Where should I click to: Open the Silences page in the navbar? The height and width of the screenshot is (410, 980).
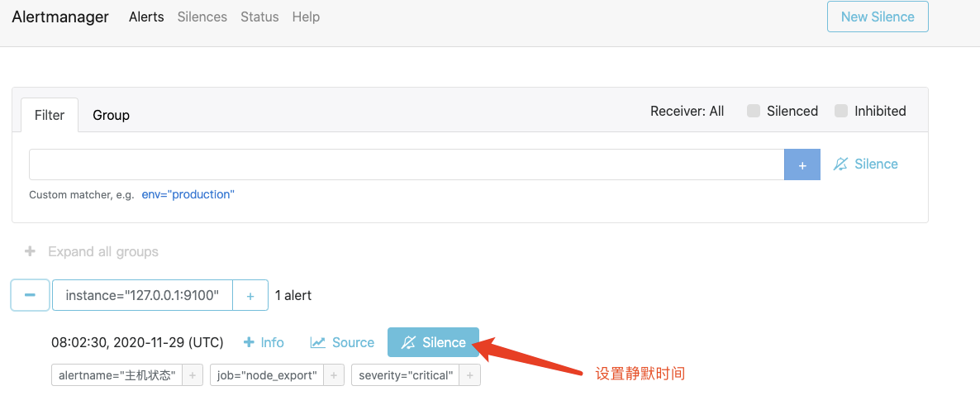202,17
